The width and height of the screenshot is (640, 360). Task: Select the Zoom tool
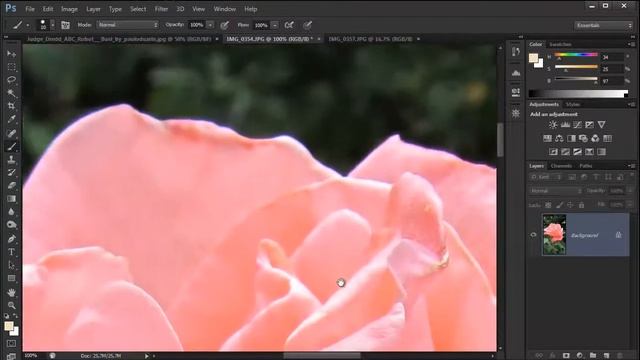(x=11, y=305)
